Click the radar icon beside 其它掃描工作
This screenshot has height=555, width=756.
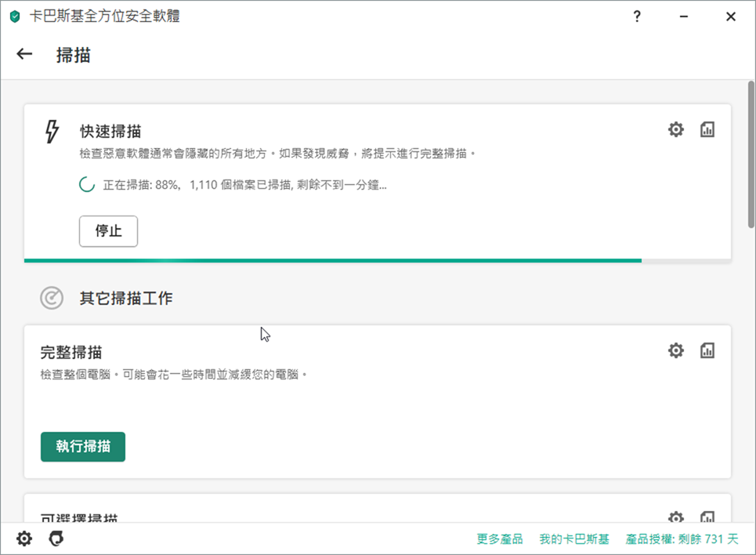(52, 298)
